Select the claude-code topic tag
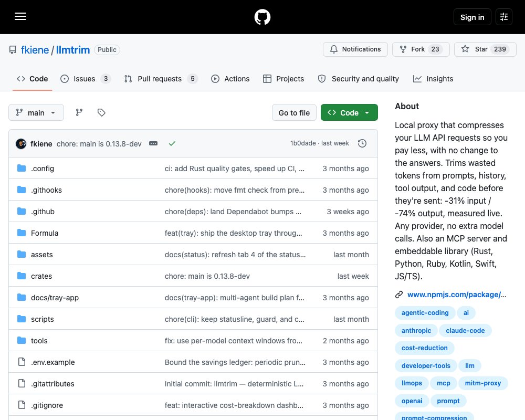Viewport: 525px width, 420px height. [x=465, y=331]
